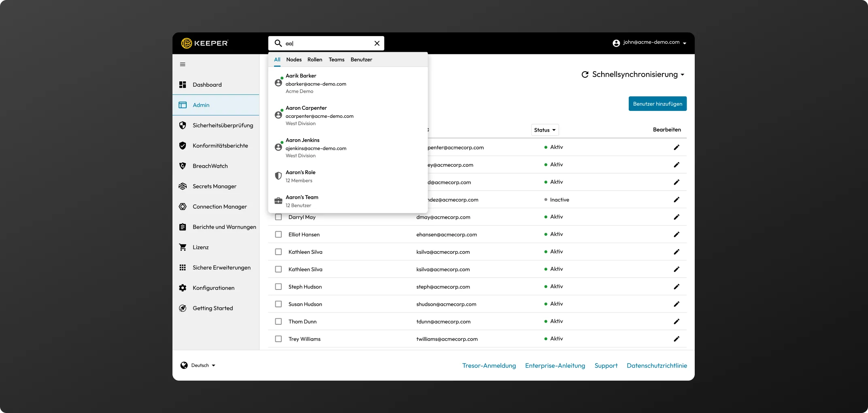Click the Keeper logo
Screen dimensions: 868x413
click(x=204, y=43)
